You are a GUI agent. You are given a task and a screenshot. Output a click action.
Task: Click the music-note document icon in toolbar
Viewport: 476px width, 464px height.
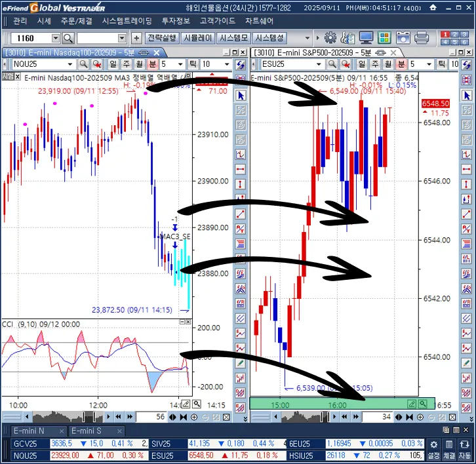coord(347,38)
